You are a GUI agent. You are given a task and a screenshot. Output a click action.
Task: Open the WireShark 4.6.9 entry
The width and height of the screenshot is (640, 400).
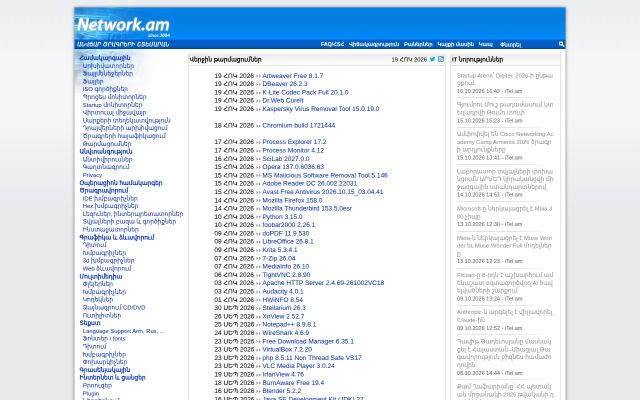tap(286, 333)
